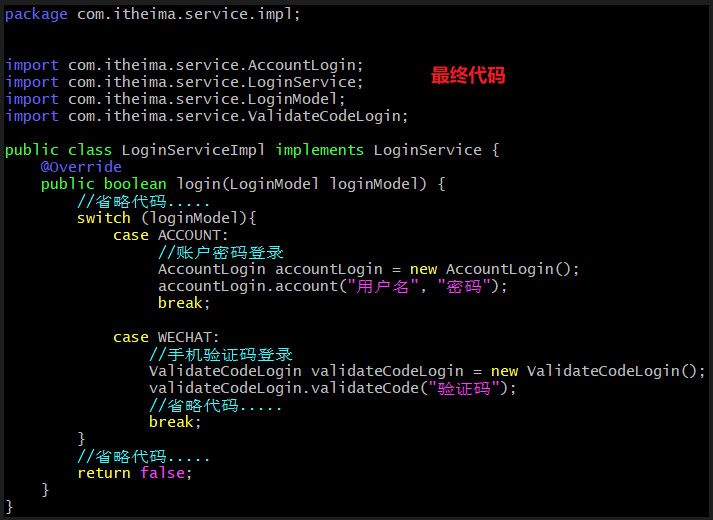Click the red 最终代码 label
The width and height of the screenshot is (713, 520).
coord(468,75)
